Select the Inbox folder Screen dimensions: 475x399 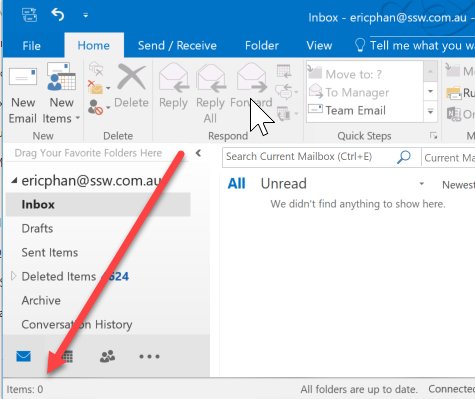(98, 204)
